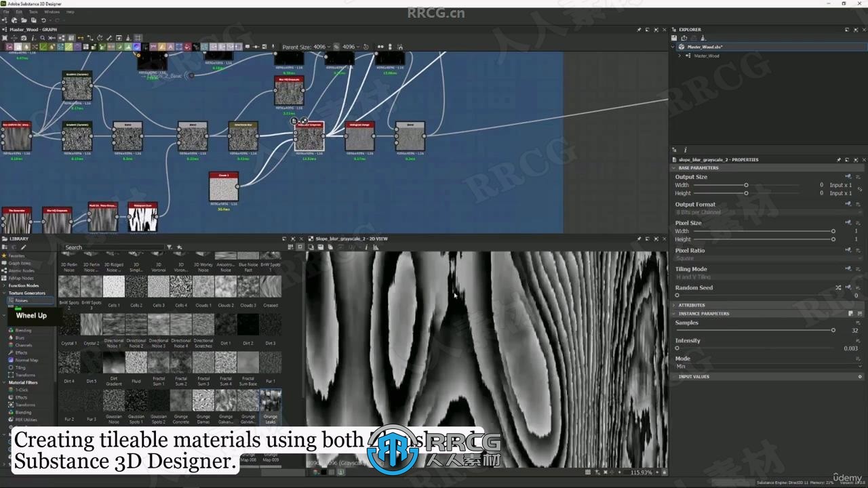Click the filter icon beside Library search

[x=170, y=247]
